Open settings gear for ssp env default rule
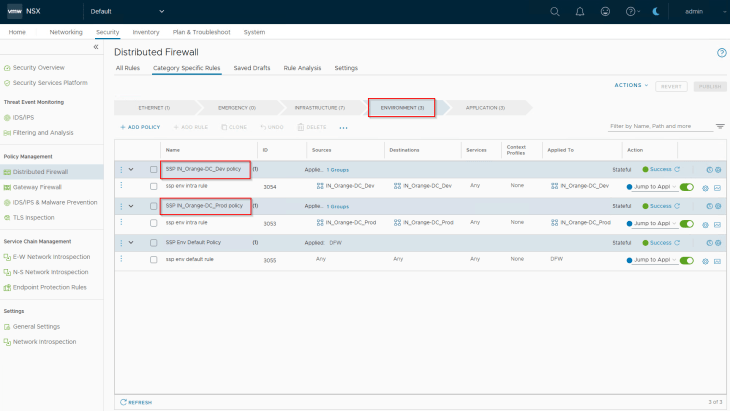This screenshot has height=411, width=730. click(x=706, y=259)
